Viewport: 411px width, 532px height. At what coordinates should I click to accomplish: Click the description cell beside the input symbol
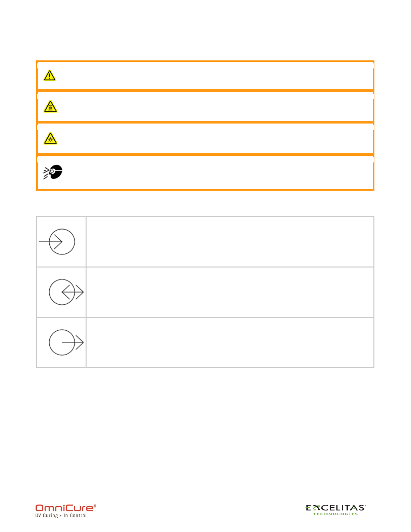230,242
